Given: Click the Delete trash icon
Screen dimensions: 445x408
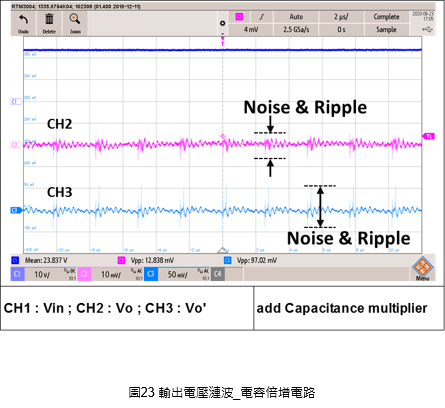Looking at the screenshot, I should 49,19.
